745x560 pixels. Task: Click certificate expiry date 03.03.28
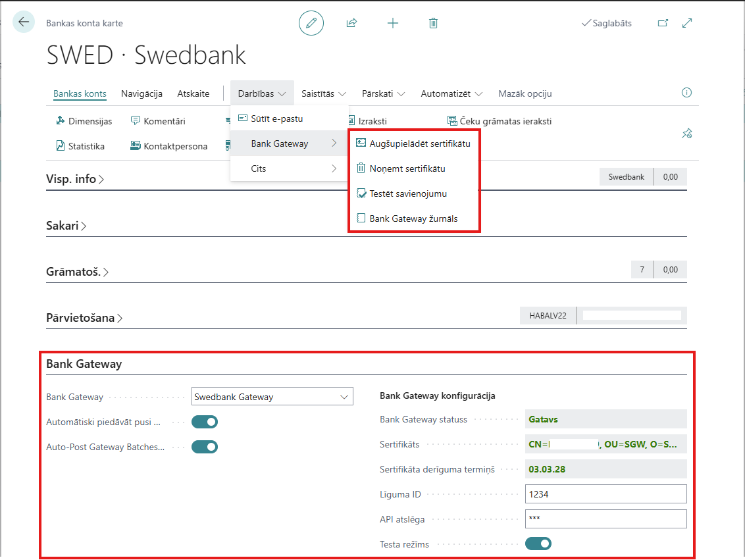click(605, 469)
